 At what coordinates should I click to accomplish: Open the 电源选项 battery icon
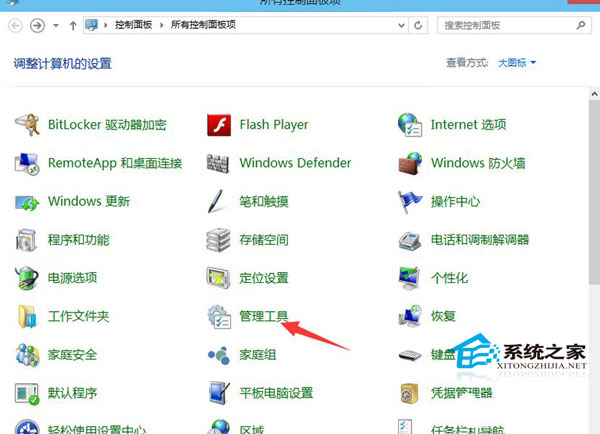[27, 278]
